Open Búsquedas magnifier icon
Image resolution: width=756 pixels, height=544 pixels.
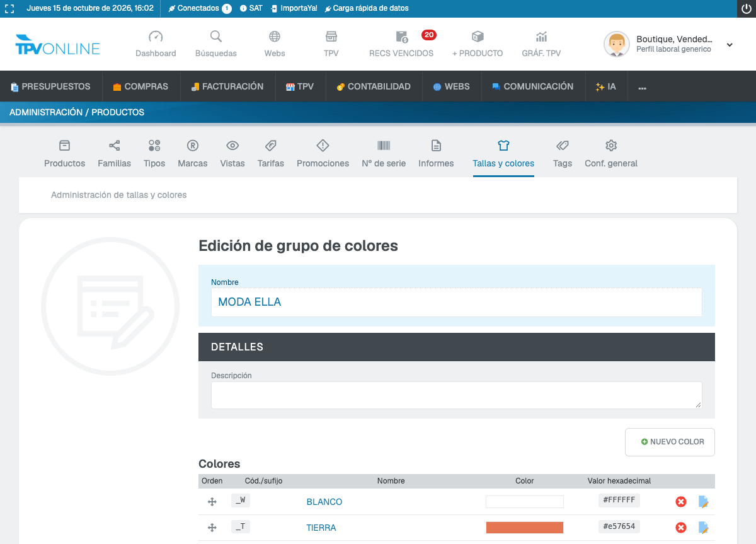click(216, 37)
